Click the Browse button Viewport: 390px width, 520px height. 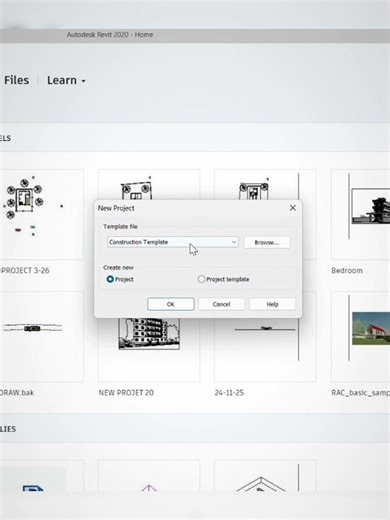(267, 242)
